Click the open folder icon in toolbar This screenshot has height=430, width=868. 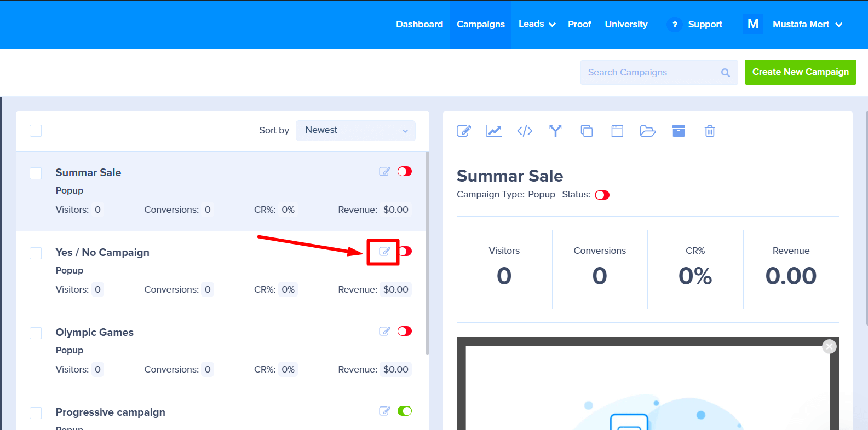pyautogui.click(x=648, y=131)
